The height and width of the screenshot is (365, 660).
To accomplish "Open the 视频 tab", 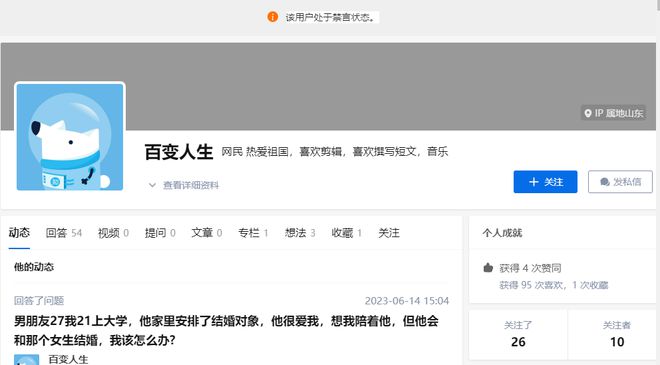I will pos(113,233).
